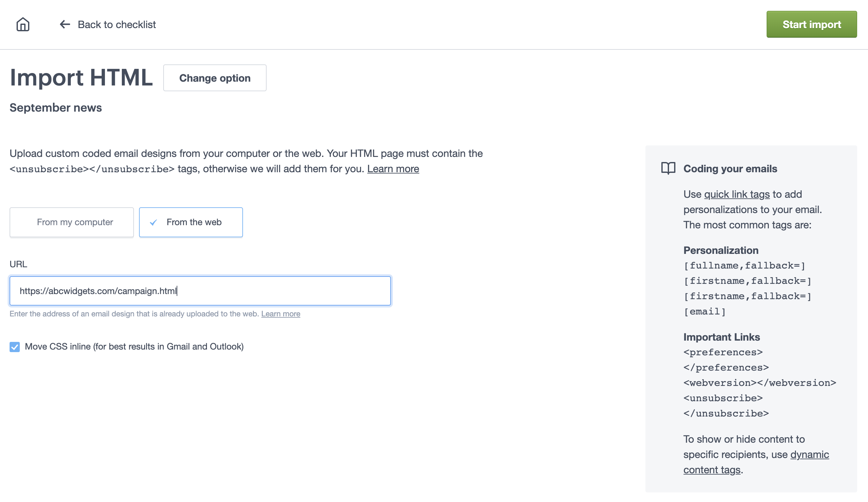The height and width of the screenshot is (502, 868).
Task: Click the checkmark icon inside From the web
Action: [x=154, y=223]
